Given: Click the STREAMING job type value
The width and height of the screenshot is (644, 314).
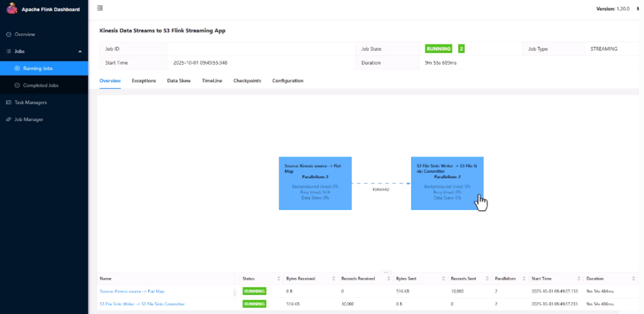Looking at the screenshot, I should tap(604, 48).
